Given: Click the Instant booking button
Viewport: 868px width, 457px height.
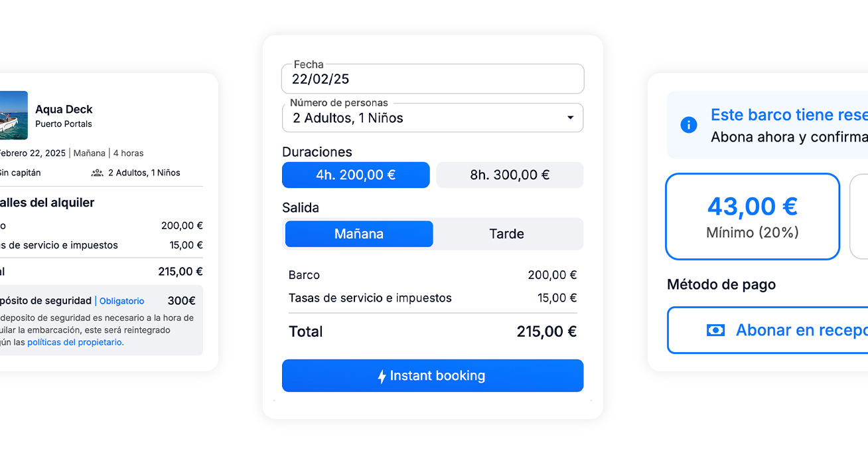Looking at the screenshot, I should (x=433, y=376).
